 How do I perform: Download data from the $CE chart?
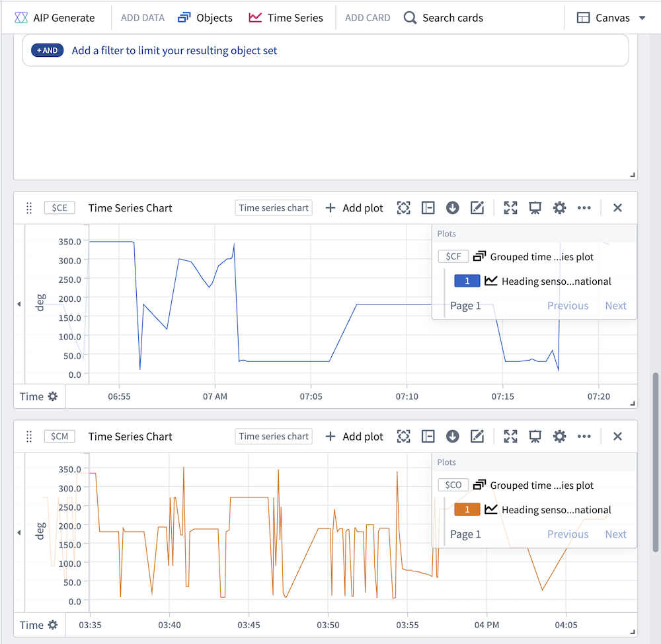point(452,207)
